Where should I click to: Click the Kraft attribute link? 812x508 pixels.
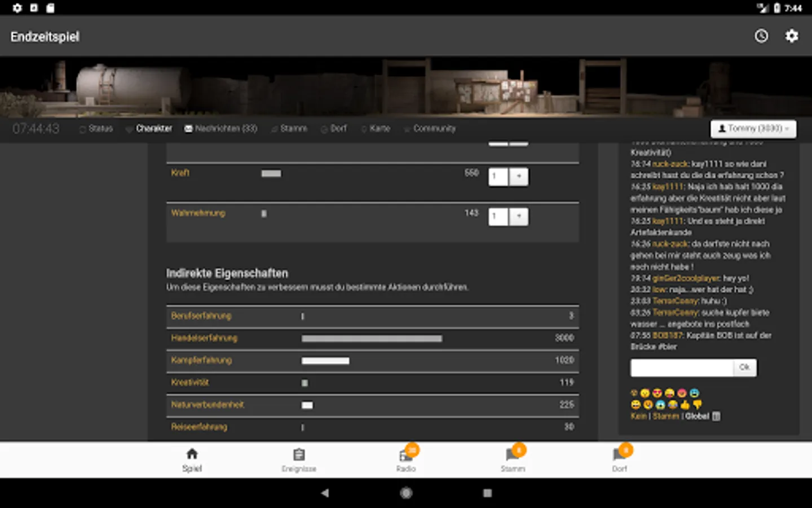coord(180,173)
